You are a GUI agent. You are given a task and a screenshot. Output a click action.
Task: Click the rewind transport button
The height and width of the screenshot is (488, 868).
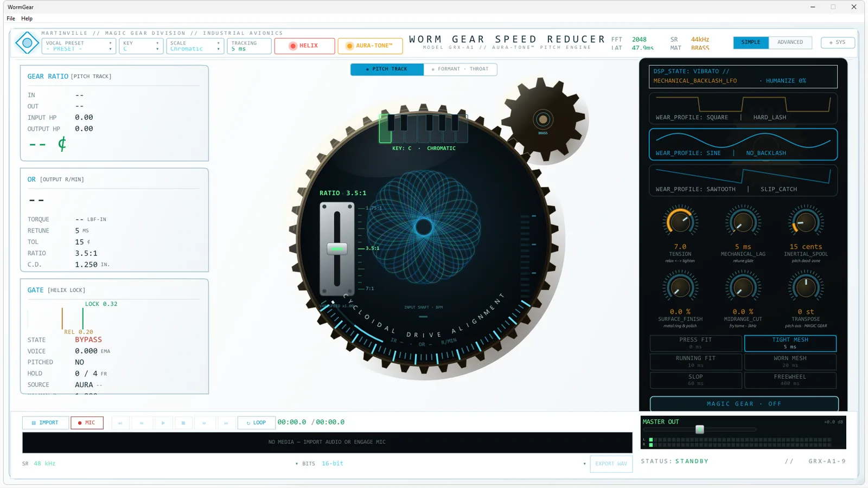142,423
